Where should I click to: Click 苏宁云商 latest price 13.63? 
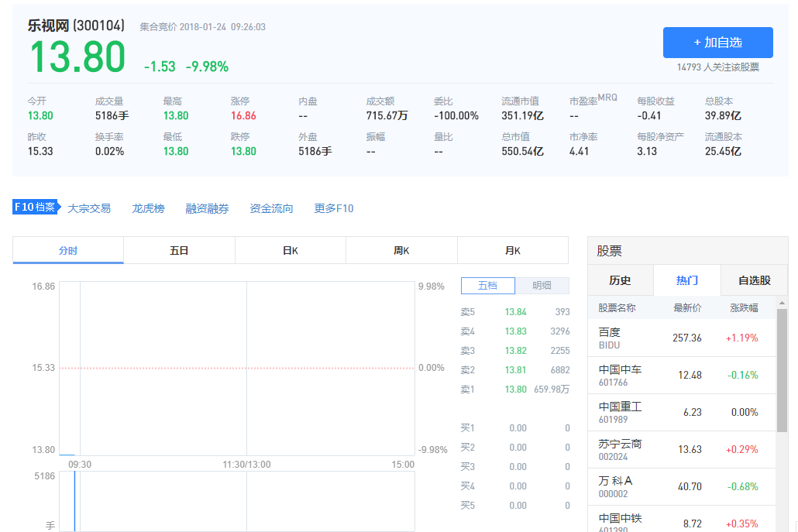coord(690,449)
